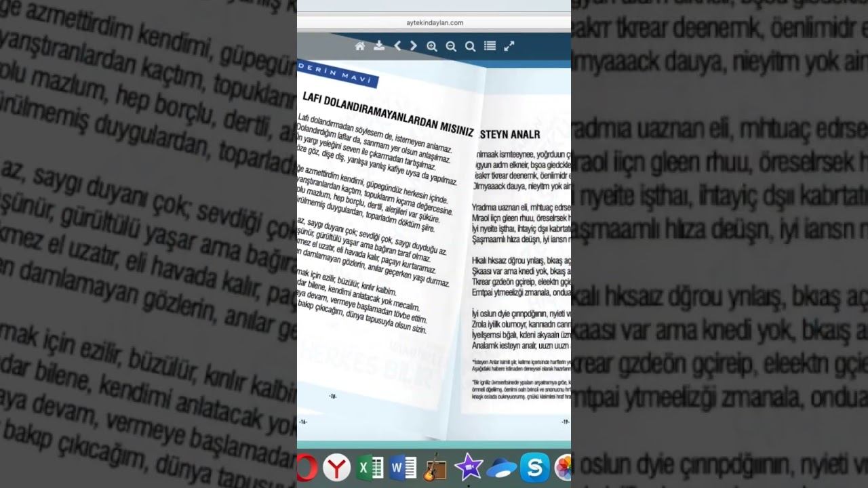Click the right page line starting 'Emtpai ytmeelizği zmanala'
The height and width of the screenshot is (488, 868).
pos(521,291)
